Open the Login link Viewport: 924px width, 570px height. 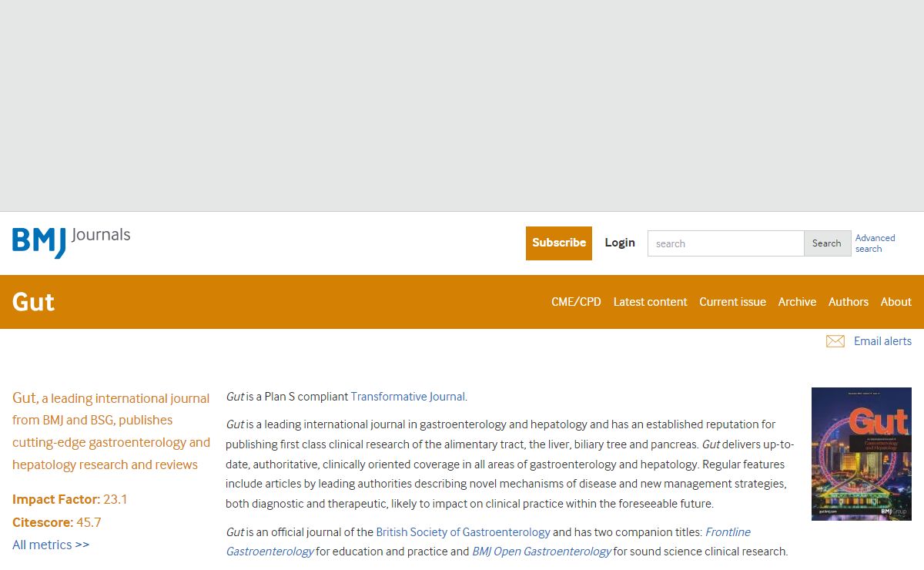[x=620, y=243]
